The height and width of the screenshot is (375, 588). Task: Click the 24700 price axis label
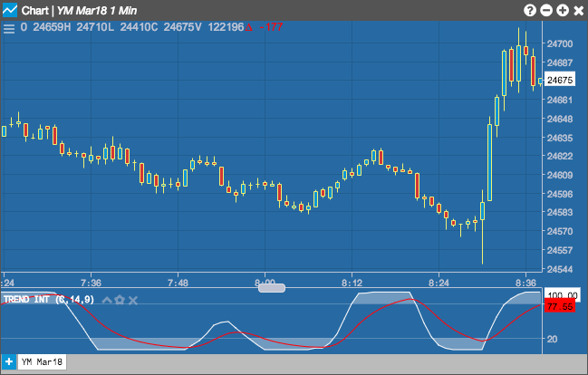pos(560,43)
